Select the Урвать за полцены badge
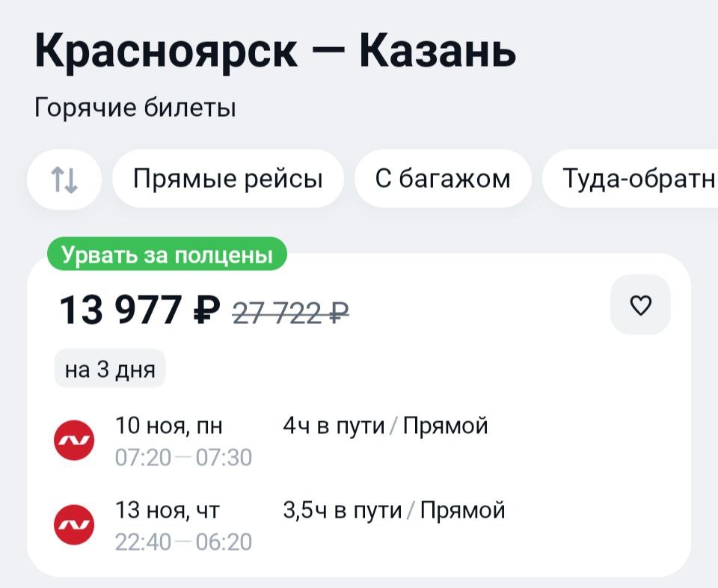 [x=167, y=254]
